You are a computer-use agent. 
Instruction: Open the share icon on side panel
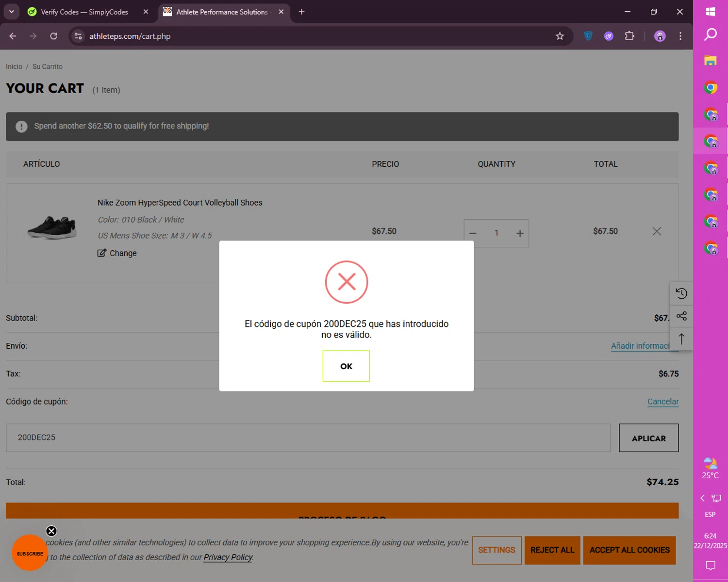(681, 316)
